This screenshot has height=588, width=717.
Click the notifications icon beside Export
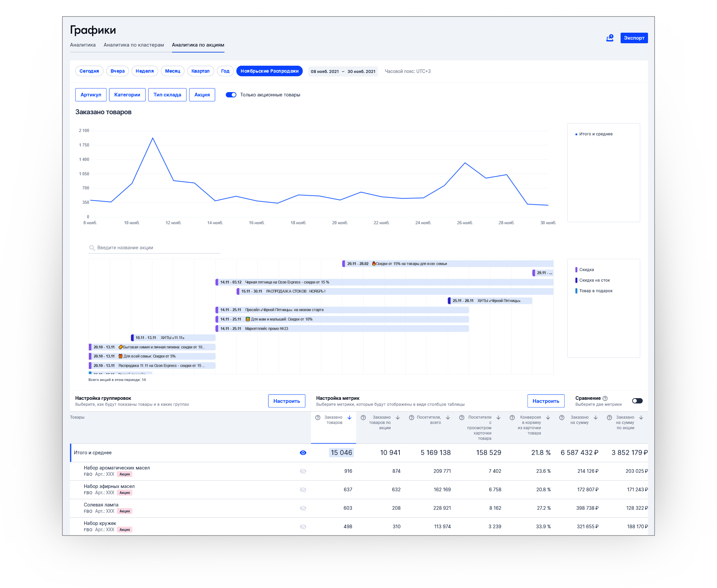[610, 38]
